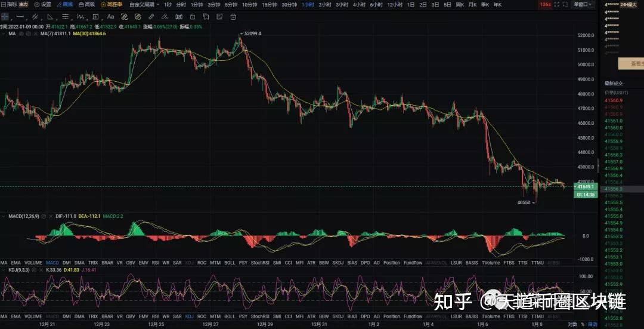644x329 pixels.
Task: Select the parallel channel drawing tool
Action: [x=35, y=17]
